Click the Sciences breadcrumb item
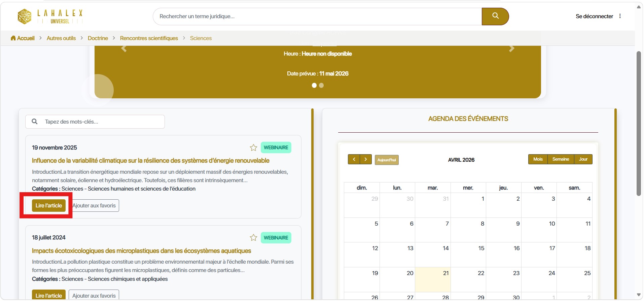The height and width of the screenshot is (301, 644). point(201,38)
